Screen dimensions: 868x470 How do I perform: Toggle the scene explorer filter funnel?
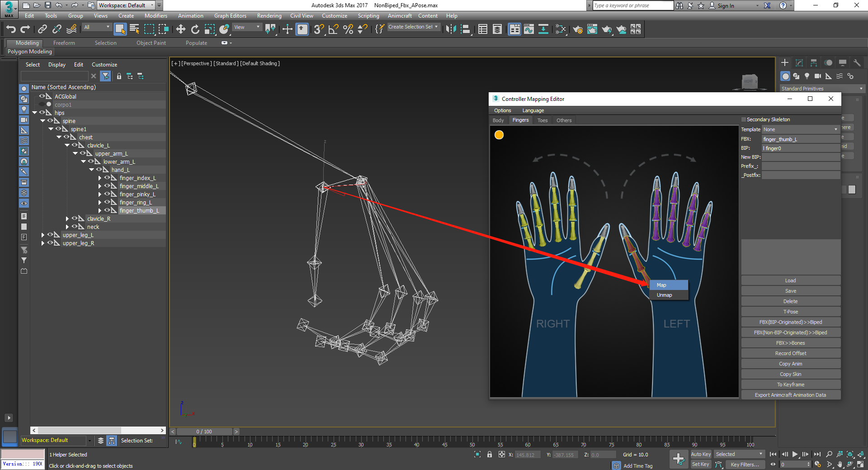105,76
